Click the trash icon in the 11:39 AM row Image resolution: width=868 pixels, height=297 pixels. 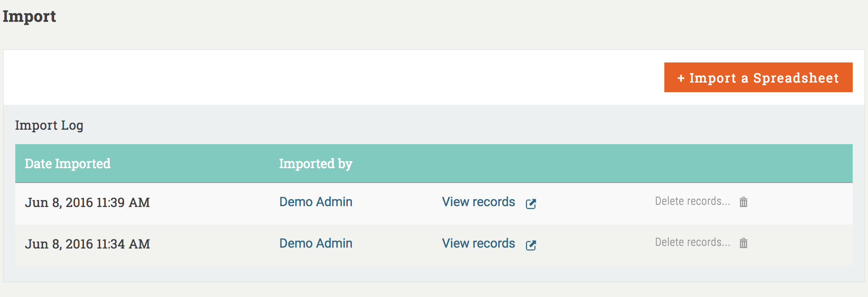(743, 202)
